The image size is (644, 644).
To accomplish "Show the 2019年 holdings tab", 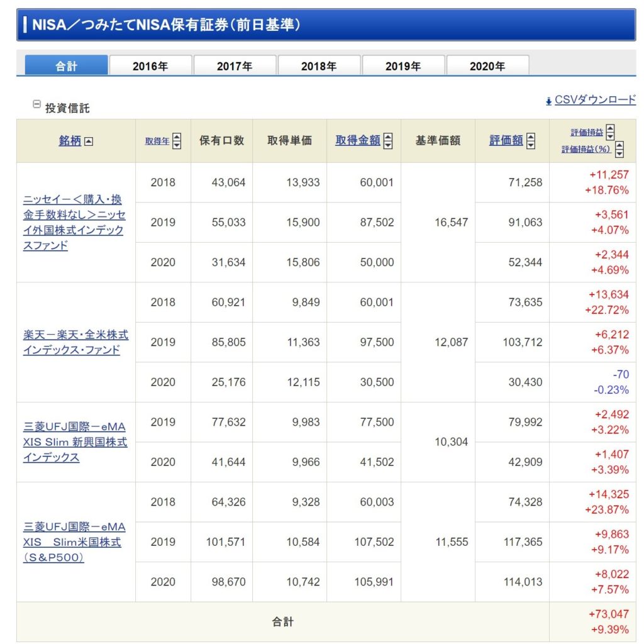I will point(403,66).
